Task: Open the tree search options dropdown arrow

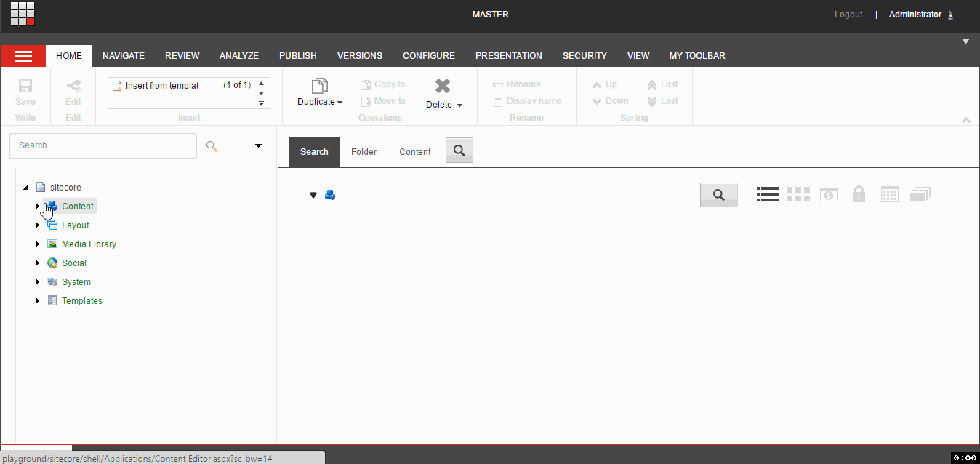Action: click(258, 145)
